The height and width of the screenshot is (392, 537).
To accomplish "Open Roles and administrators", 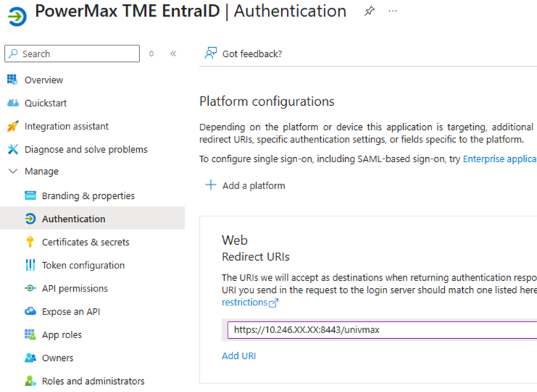I will 93,381.
